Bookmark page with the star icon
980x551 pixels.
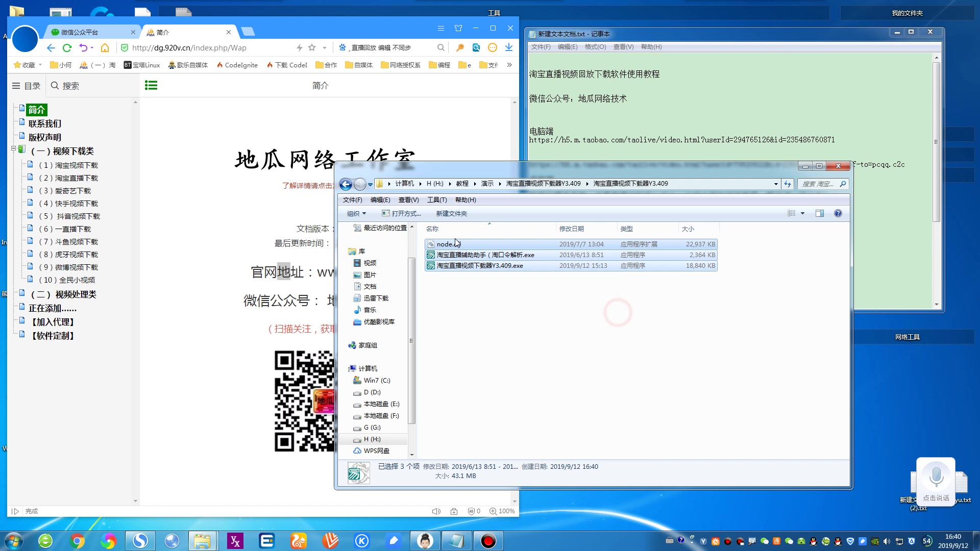[x=312, y=48]
